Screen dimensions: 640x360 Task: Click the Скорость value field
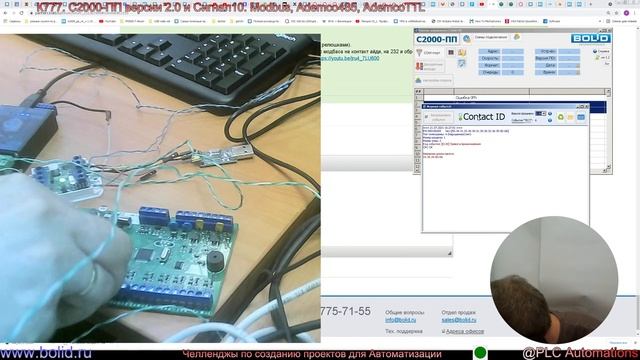pos(513,58)
